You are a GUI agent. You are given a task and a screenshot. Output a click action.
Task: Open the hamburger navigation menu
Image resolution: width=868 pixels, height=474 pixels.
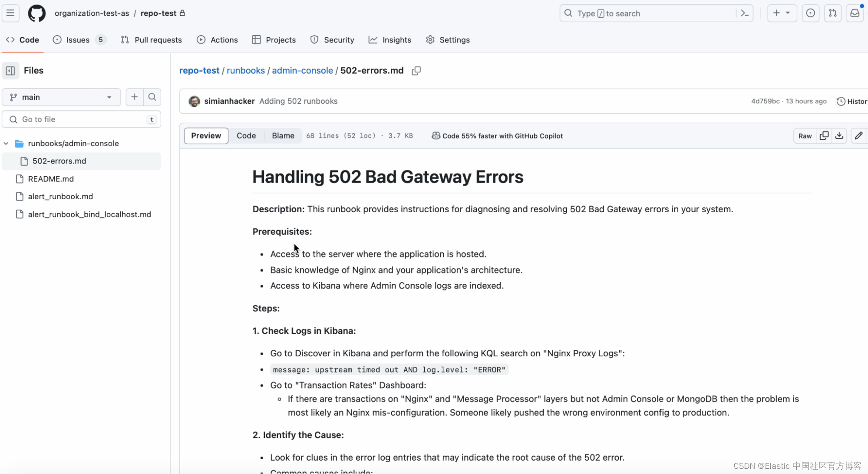coord(10,13)
